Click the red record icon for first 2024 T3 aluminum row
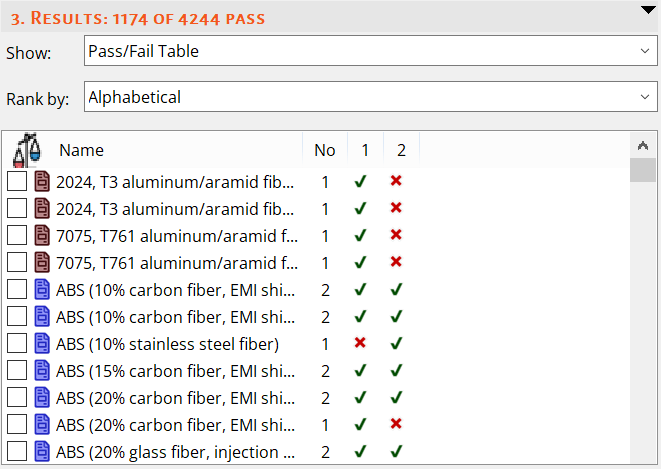 (42, 182)
